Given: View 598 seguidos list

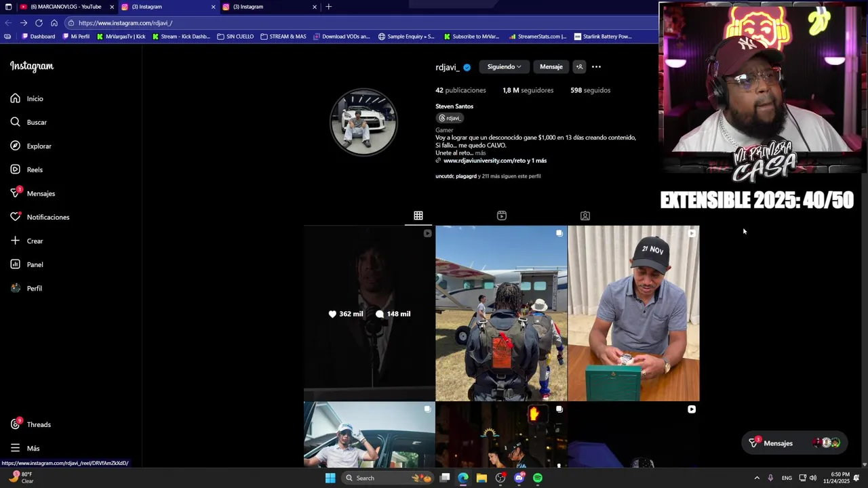Looking at the screenshot, I should click(x=591, y=90).
